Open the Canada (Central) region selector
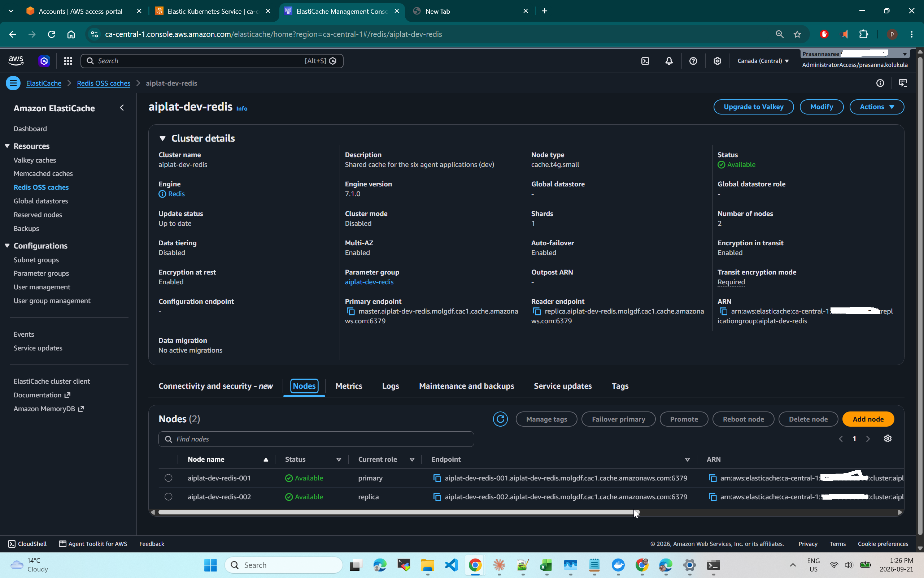924x578 pixels. [763, 61]
